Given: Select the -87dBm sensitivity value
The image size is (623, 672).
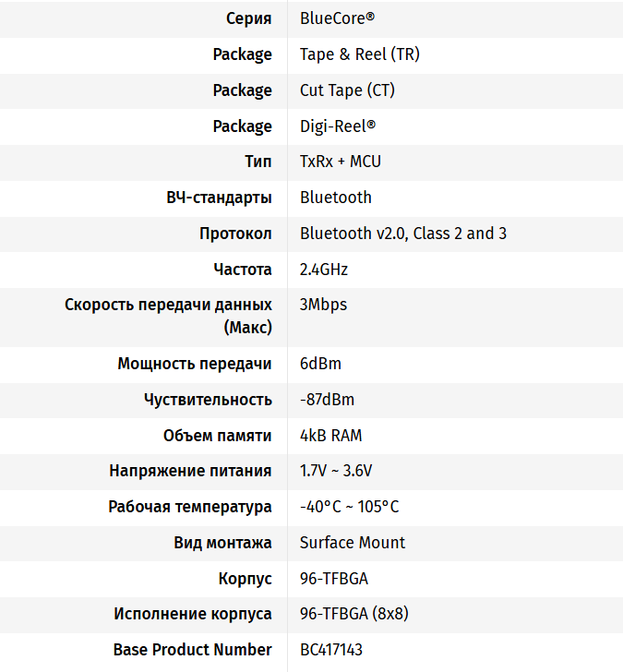Looking at the screenshot, I should pyautogui.click(x=327, y=400).
